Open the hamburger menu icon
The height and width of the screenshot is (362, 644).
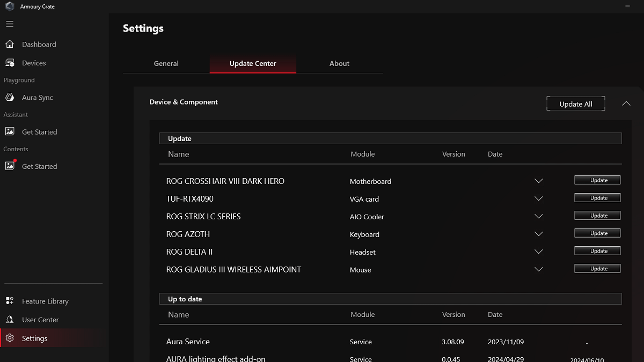tap(10, 24)
